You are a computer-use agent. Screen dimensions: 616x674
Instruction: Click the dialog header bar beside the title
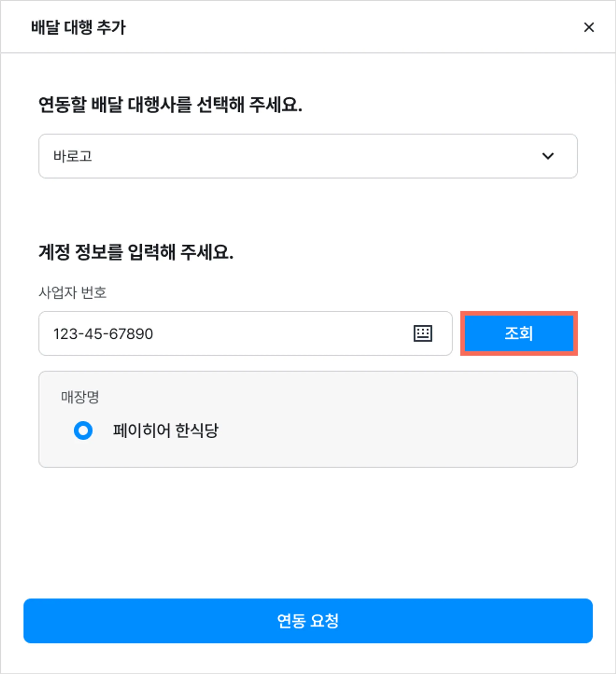(334, 27)
